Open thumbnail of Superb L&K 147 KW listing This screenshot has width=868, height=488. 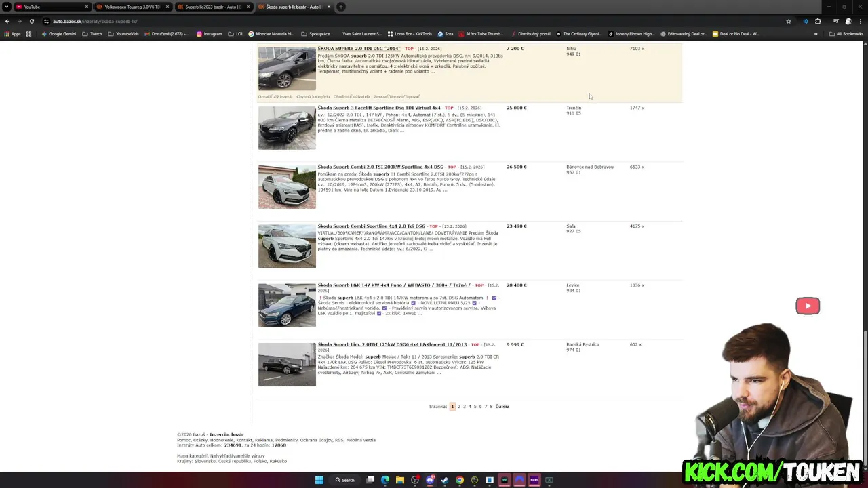(x=287, y=305)
